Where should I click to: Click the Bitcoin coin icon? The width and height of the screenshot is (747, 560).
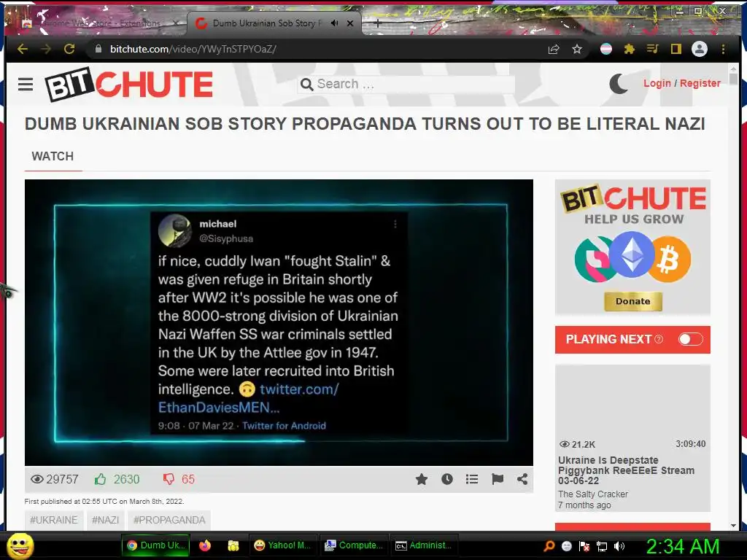[x=669, y=260]
